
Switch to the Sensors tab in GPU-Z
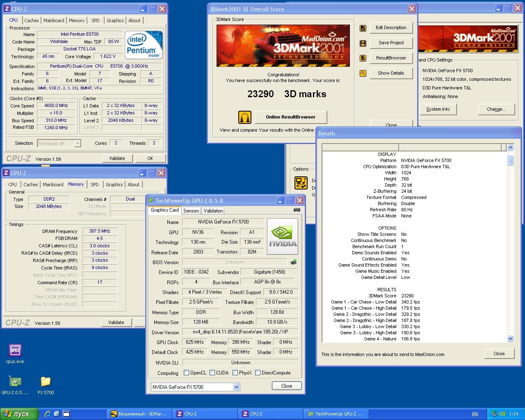[x=191, y=211]
